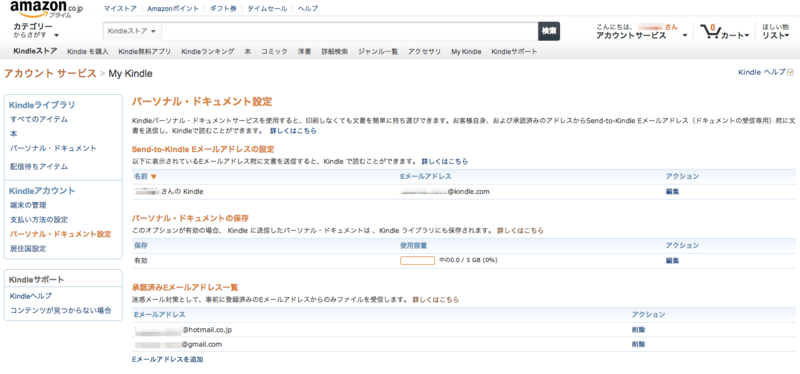Viewport: 800px width, 374px height.
Task: Open the Kindleストア search category dropdown
Action: pyautogui.click(x=132, y=31)
